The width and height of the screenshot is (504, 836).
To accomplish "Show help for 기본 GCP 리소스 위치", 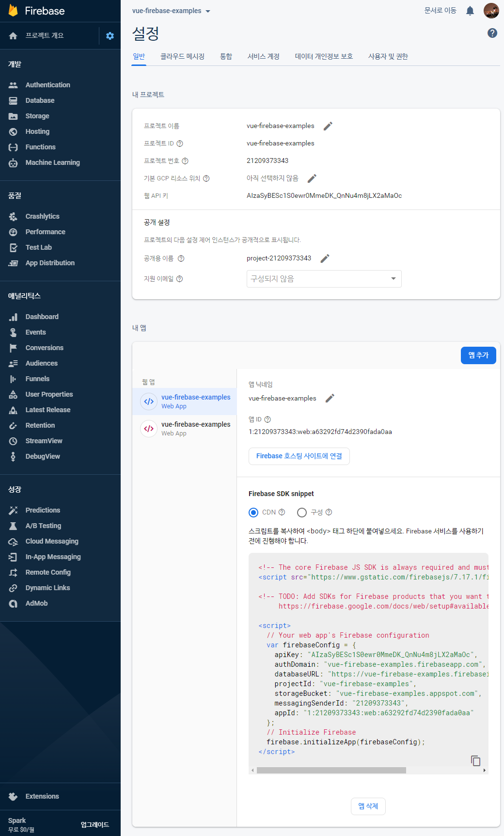I will (x=206, y=178).
